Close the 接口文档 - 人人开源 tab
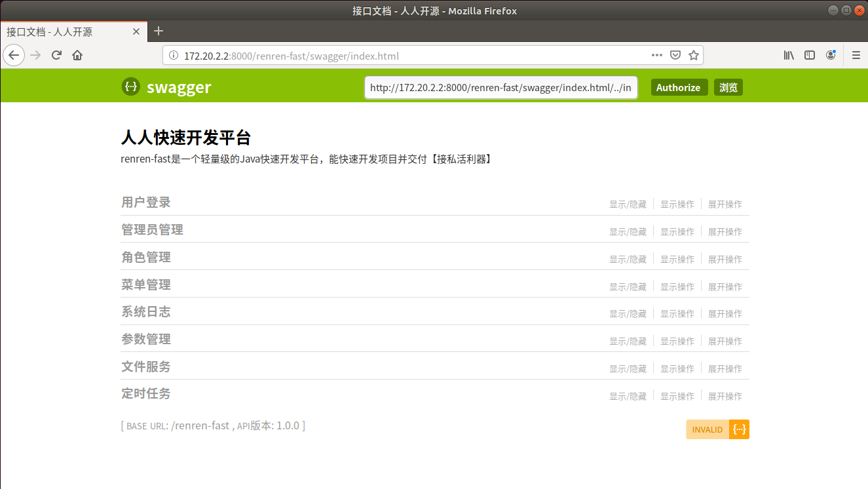The height and width of the screenshot is (489, 868). (x=136, y=31)
